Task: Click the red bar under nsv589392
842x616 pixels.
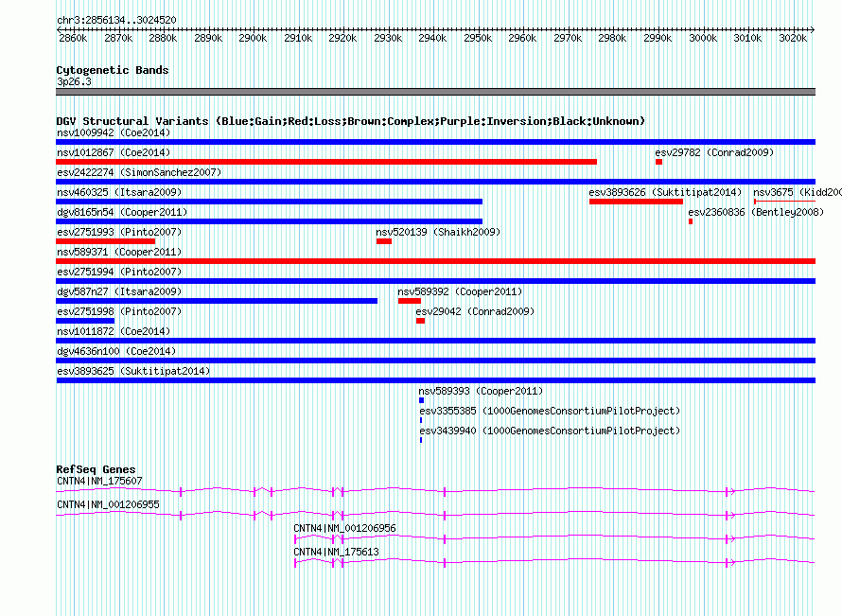Action: click(410, 301)
